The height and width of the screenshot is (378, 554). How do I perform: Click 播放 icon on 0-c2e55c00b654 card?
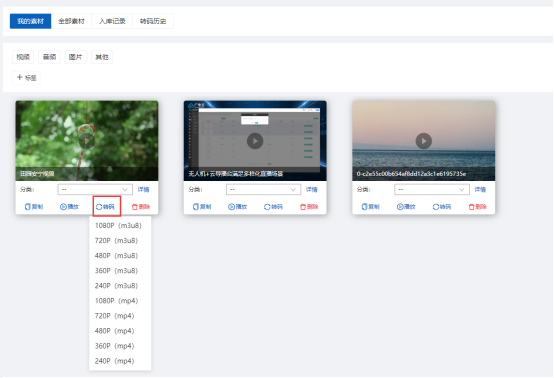(406, 207)
